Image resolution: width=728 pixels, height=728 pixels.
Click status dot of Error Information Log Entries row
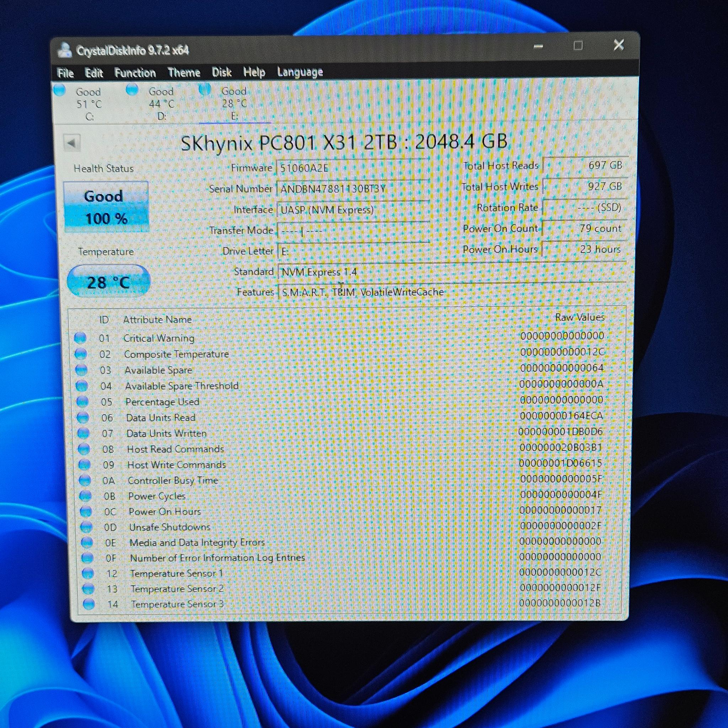[x=87, y=558]
